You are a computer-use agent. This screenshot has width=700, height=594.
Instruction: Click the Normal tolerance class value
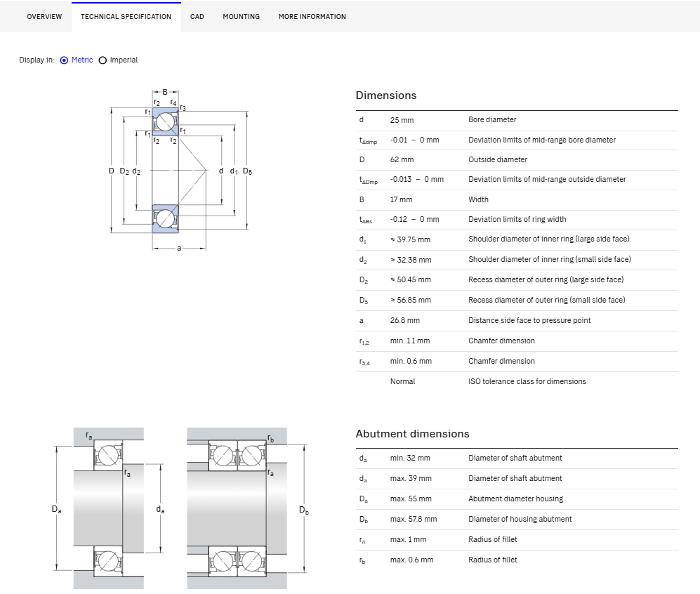point(402,381)
